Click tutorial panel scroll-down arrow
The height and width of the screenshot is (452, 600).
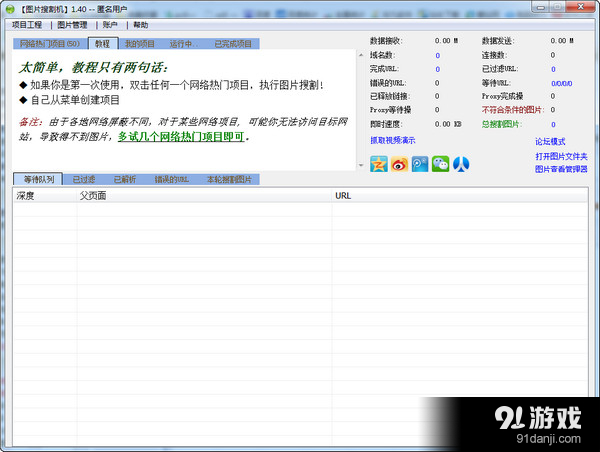361,166
